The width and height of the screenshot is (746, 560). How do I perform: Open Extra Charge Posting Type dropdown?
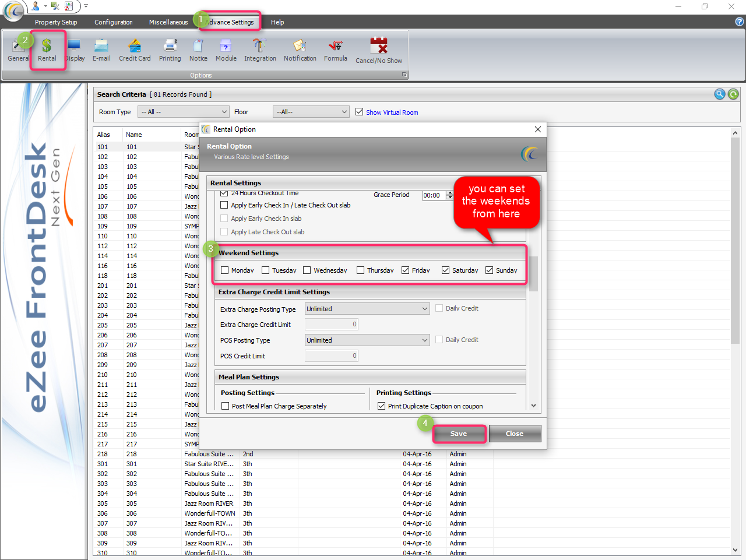click(367, 309)
